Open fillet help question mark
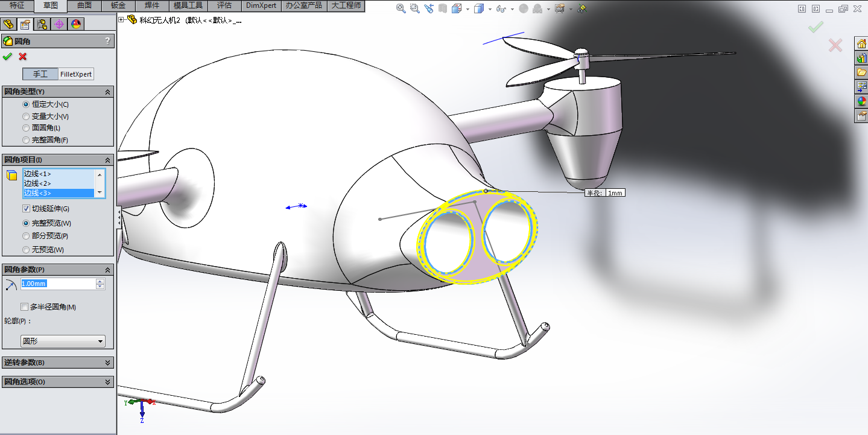The image size is (868, 435). (108, 41)
